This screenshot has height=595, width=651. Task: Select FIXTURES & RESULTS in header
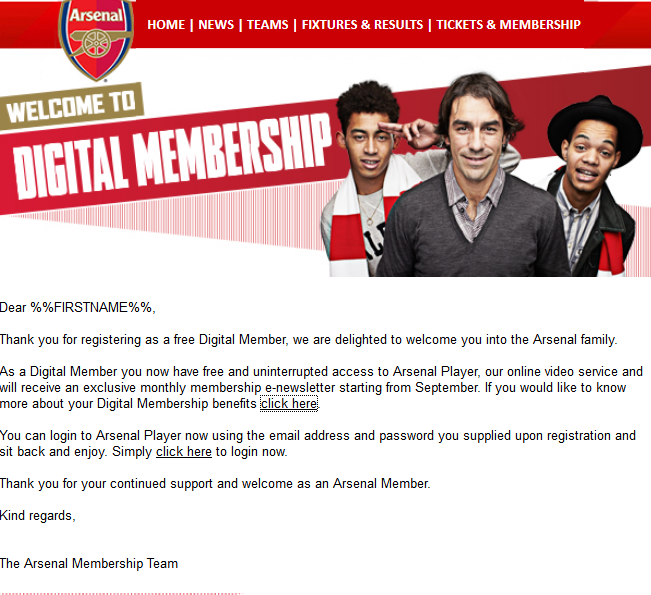(x=362, y=24)
